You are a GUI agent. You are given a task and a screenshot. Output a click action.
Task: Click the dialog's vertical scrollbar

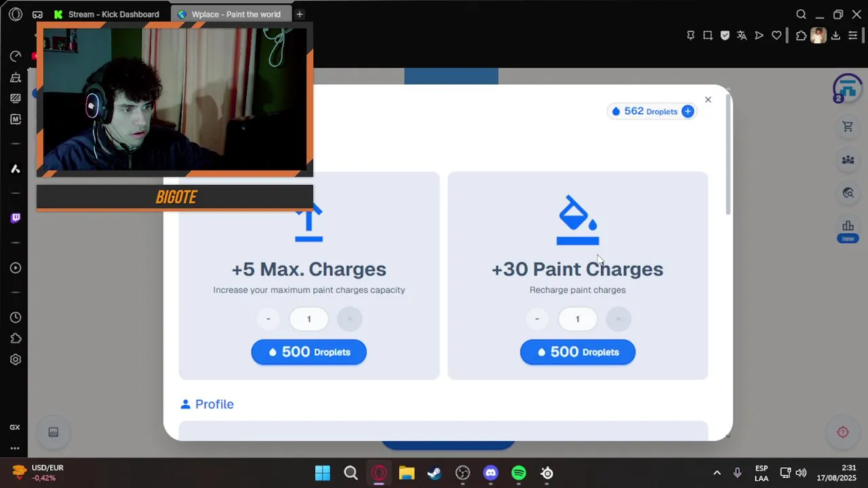(728, 156)
